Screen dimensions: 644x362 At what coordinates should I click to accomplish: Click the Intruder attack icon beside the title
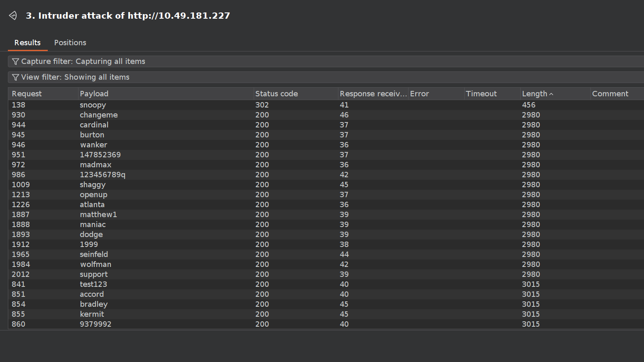(13, 16)
